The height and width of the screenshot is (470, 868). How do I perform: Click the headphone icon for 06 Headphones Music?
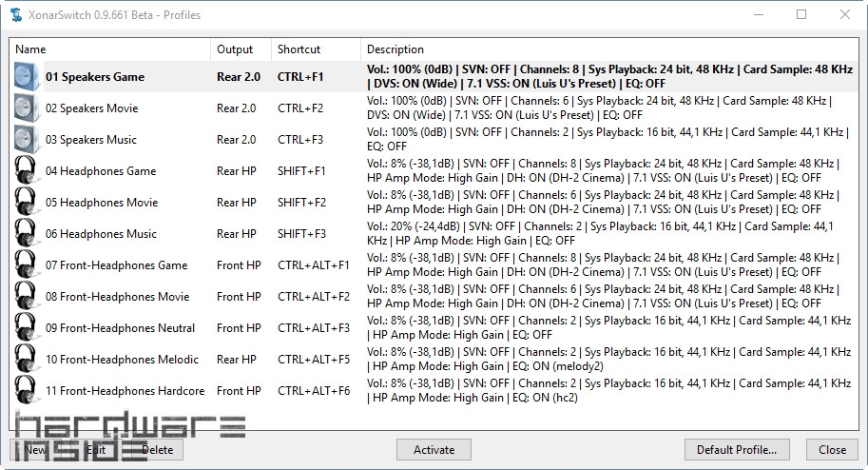[x=26, y=234]
